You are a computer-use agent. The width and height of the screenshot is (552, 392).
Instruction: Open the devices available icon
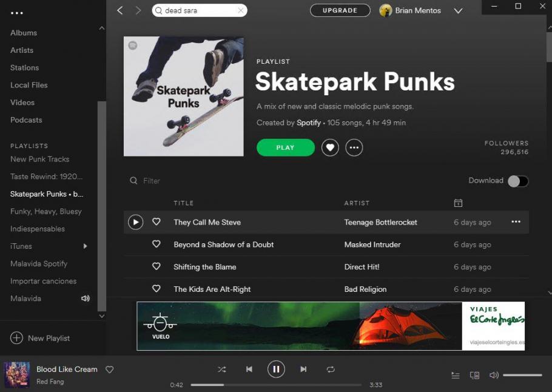click(x=474, y=376)
